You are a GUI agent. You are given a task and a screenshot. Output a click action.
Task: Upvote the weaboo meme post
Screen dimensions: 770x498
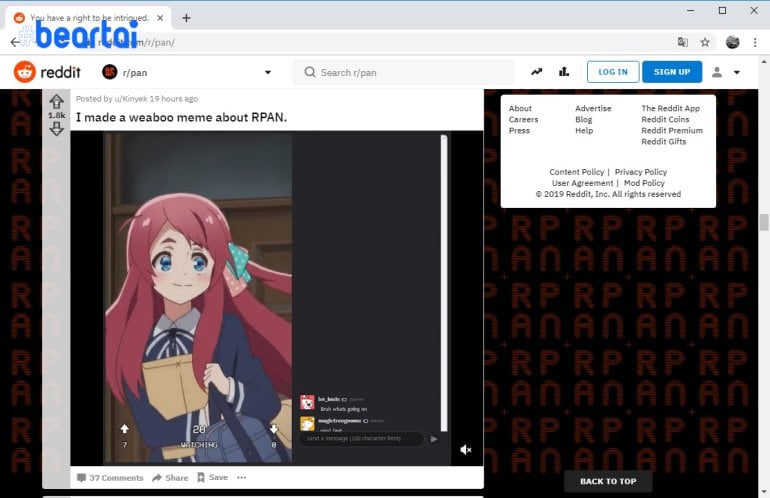56,101
